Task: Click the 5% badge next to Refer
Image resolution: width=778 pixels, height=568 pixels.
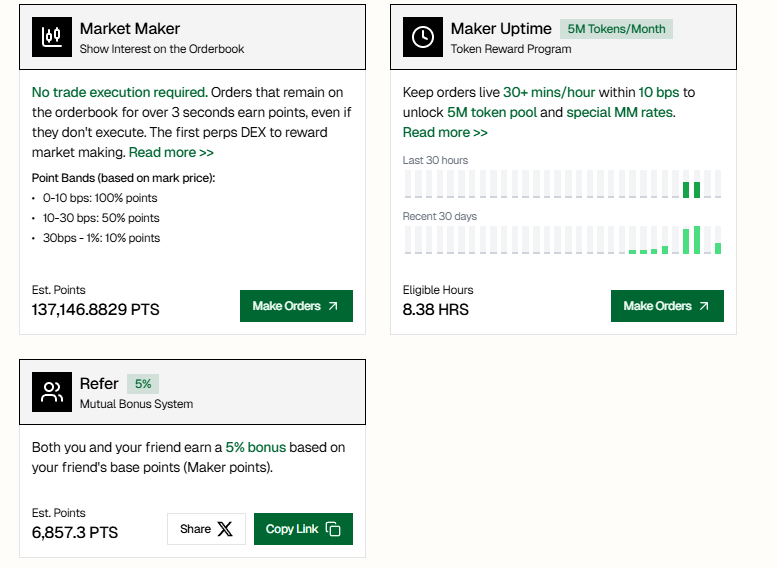Action: (x=143, y=384)
